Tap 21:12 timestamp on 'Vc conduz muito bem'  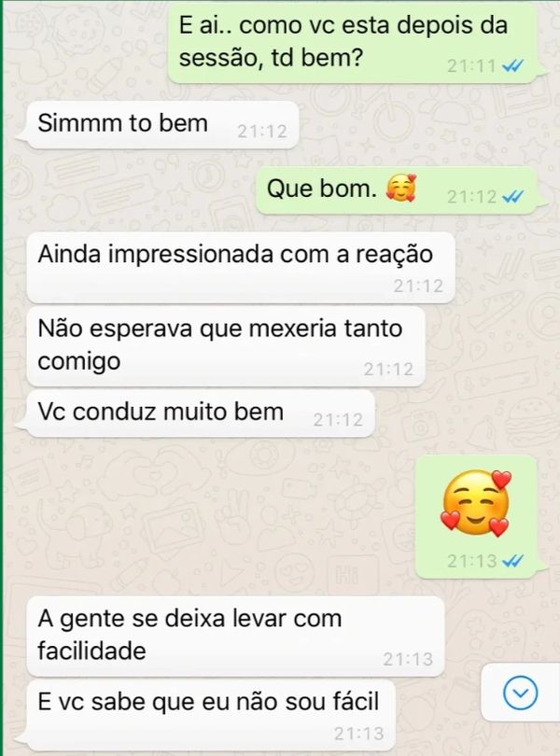pyautogui.click(x=338, y=420)
